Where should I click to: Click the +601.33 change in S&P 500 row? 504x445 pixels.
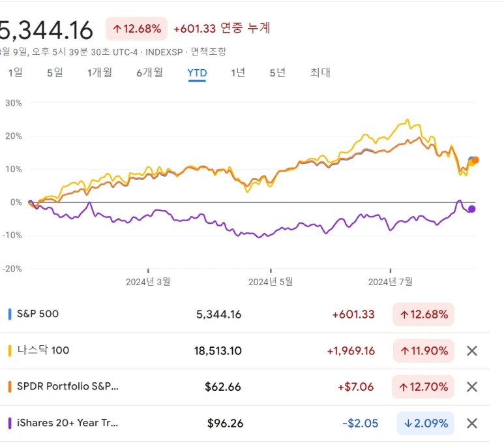pyautogui.click(x=353, y=315)
